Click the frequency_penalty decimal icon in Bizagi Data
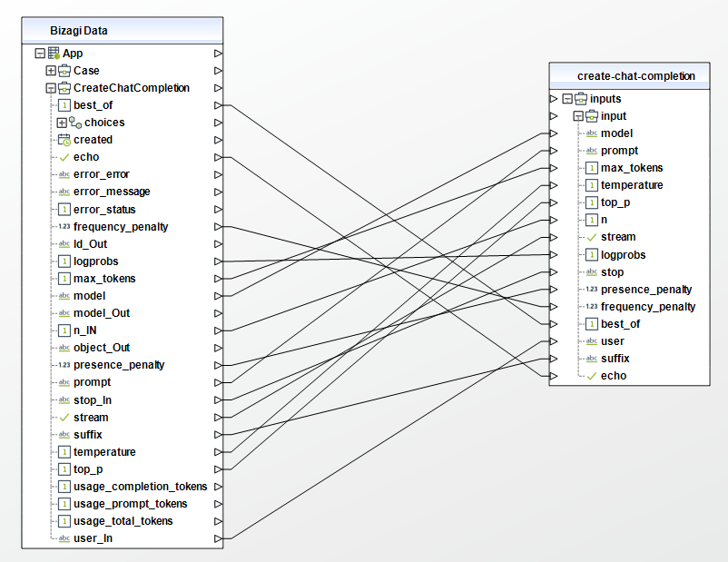 click(x=64, y=227)
